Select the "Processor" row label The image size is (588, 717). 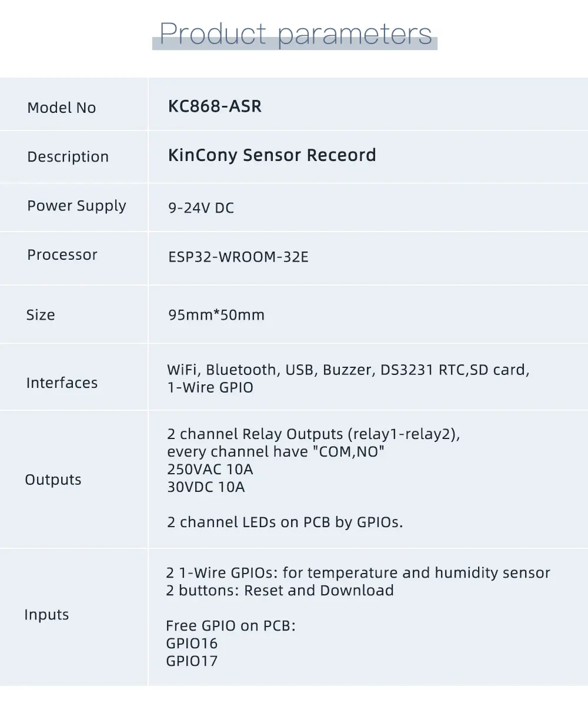click(x=62, y=254)
